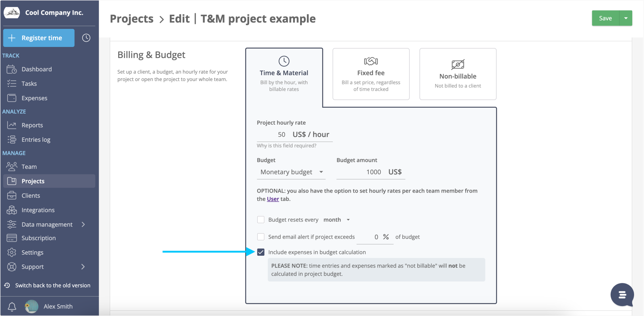Check send email alert if project exceeds budget
Viewport: 644px width, 316px height.
pos(261,237)
